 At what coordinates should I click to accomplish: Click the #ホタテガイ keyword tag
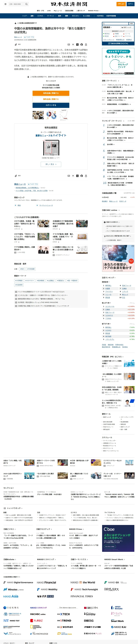click(30, 281)
